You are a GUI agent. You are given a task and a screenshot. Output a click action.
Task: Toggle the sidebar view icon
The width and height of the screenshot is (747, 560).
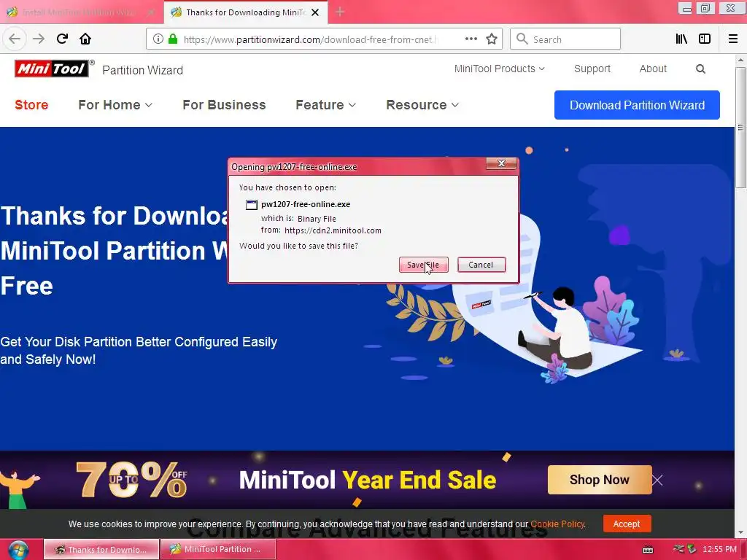pyautogui.click(x=705, y=39)
